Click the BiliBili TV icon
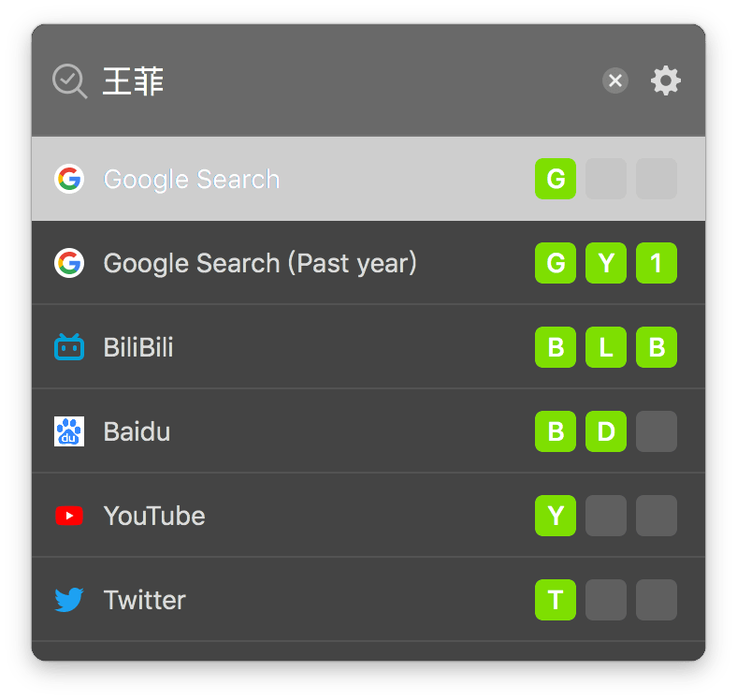 click(x=69, y=347)
